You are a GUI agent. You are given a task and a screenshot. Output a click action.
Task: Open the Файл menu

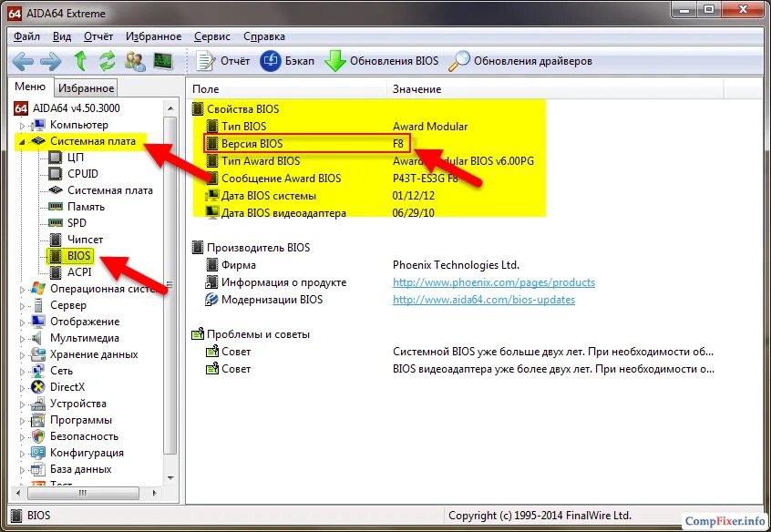[26, 36]
